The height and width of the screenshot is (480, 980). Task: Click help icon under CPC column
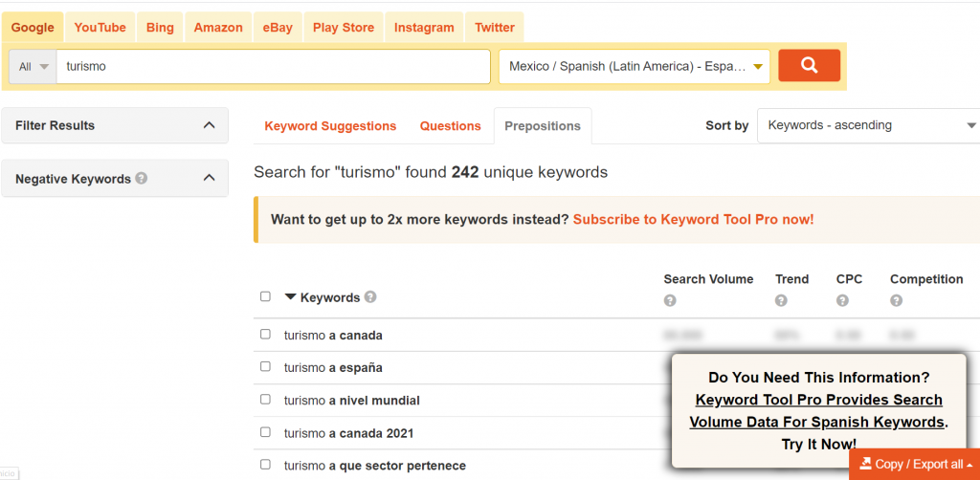[842, 300]
